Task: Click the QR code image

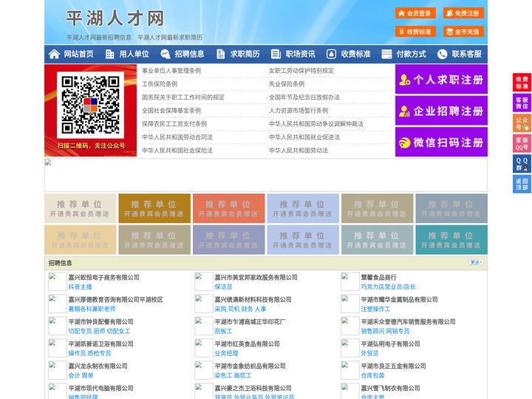Action: pos(90,105)
